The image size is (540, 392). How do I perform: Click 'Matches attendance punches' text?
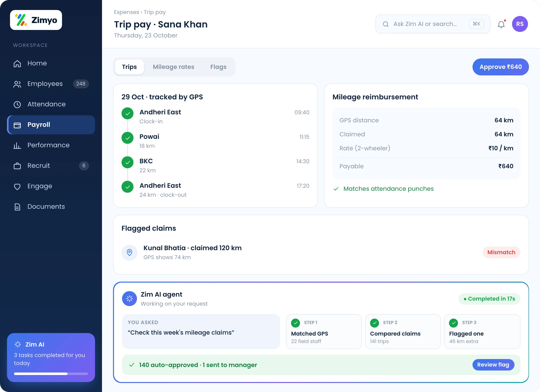388,189
